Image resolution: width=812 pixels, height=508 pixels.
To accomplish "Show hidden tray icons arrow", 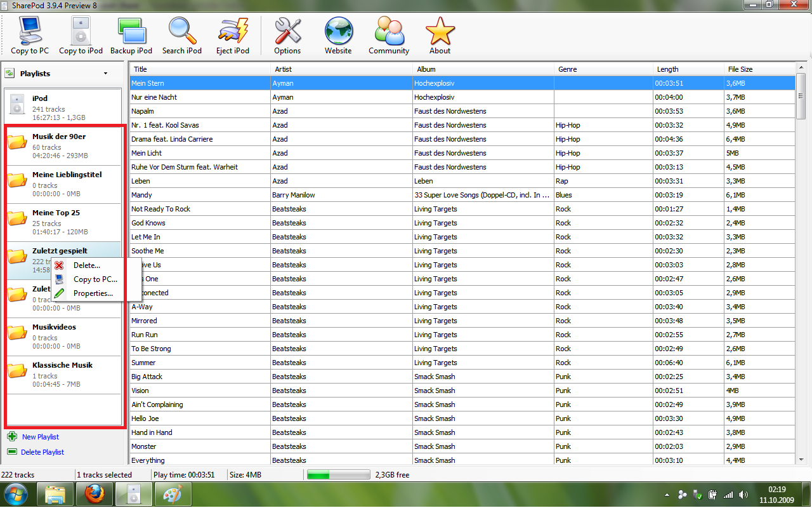I will (667, 495).
